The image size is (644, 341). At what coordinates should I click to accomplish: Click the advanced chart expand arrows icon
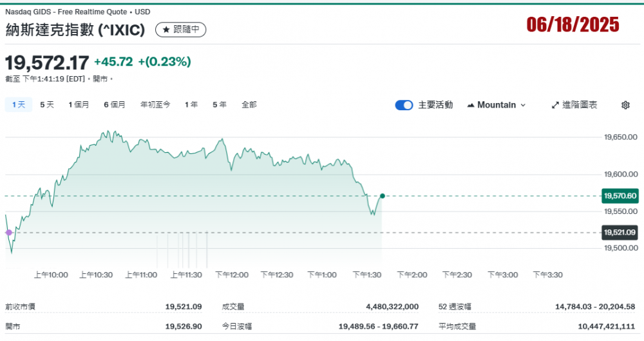tap(555, 105)
